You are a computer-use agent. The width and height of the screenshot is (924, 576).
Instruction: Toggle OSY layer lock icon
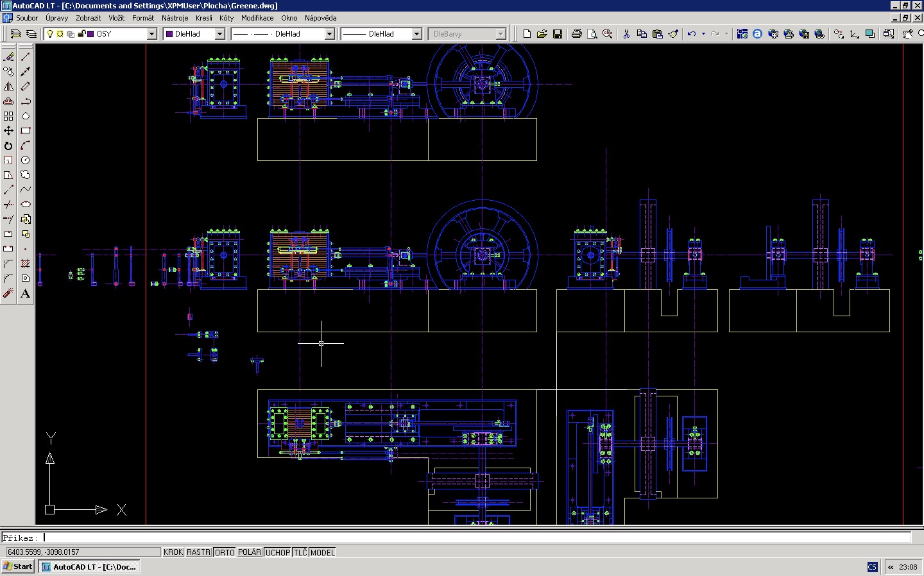pos(81,34)
